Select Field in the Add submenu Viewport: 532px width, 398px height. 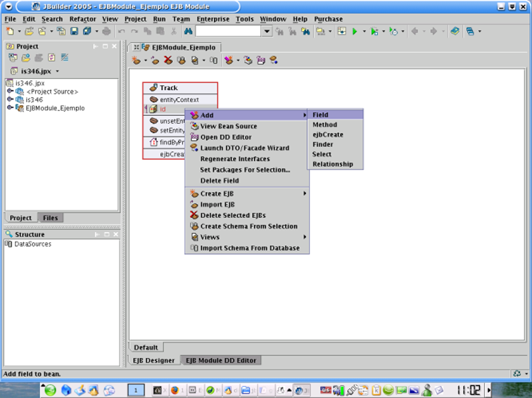click(321, 115)
